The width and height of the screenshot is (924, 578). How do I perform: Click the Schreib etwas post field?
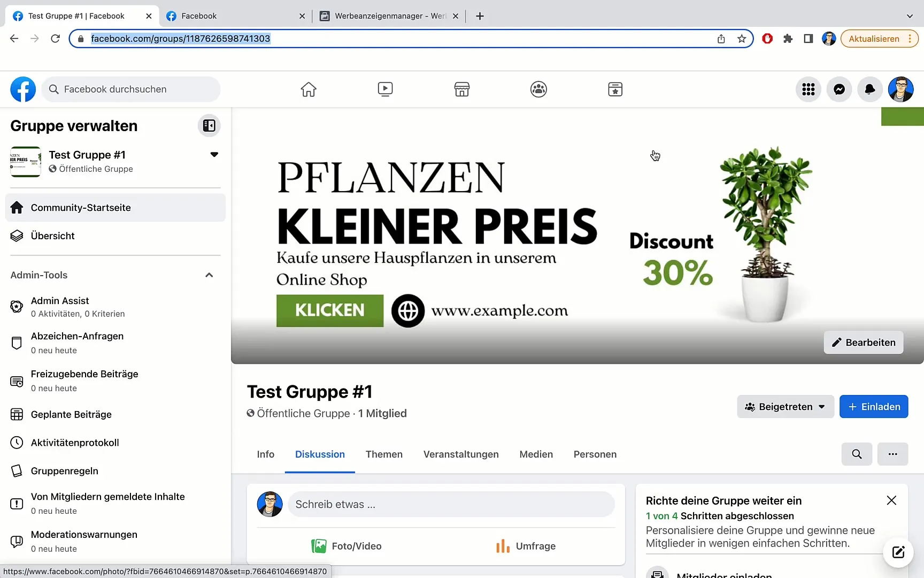point(451,504)
